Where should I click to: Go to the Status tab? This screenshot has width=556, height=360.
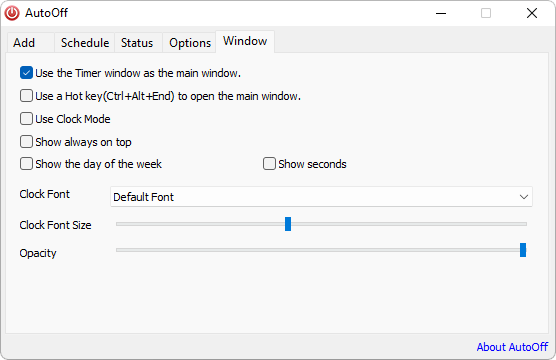[x=137, y=43]
